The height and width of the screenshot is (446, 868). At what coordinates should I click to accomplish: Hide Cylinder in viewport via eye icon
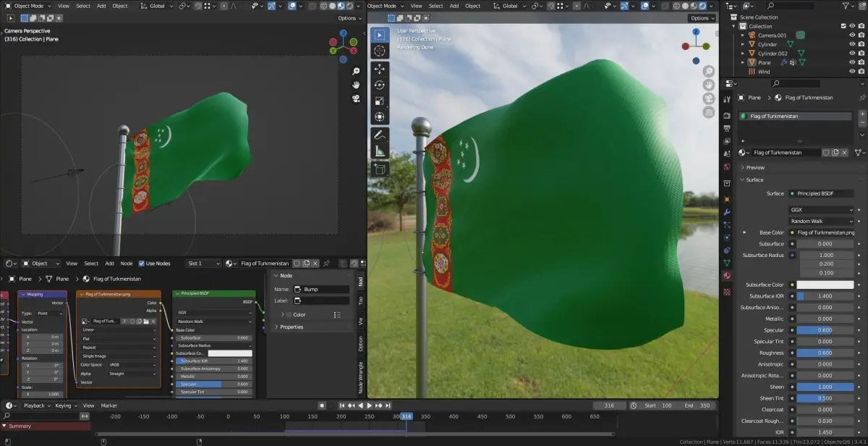851,44
